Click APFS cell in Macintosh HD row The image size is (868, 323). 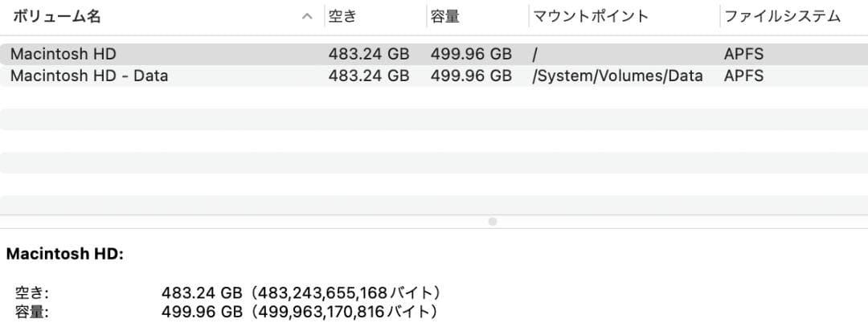pyautogui.click(x=743, y=54)
